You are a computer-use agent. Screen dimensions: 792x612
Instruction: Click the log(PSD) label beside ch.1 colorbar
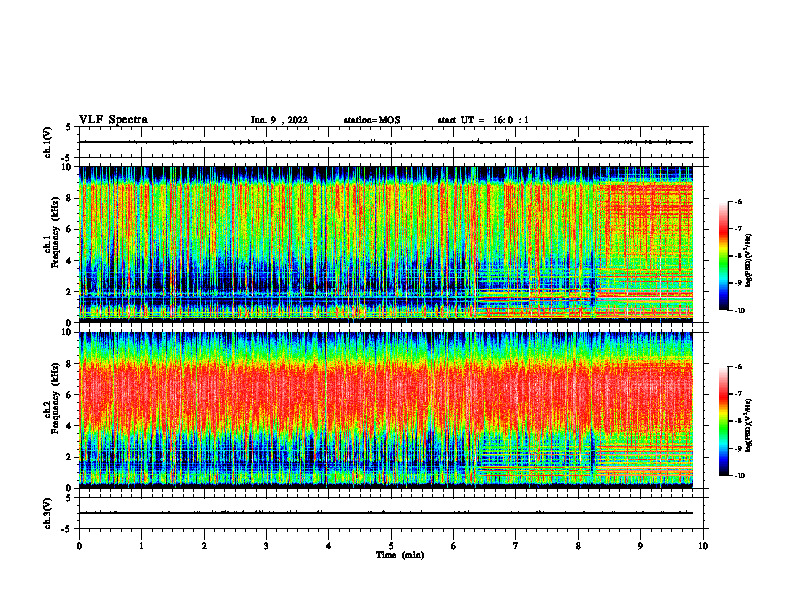coord(749,260)
